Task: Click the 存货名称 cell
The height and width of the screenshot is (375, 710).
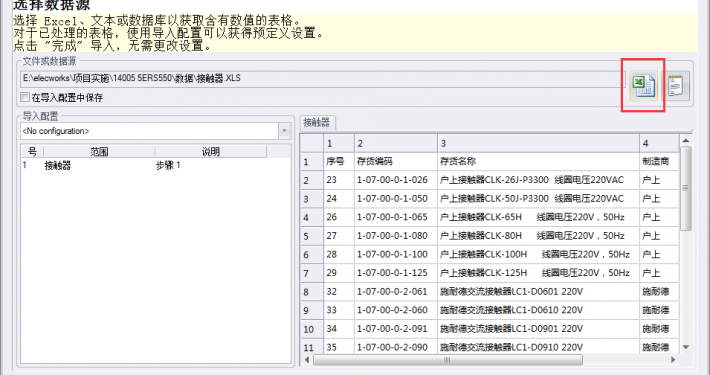Action: pyautogui.click(x=538, y=161)
